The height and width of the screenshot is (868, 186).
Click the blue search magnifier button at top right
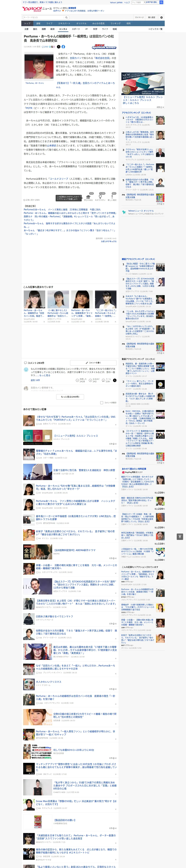161,2
